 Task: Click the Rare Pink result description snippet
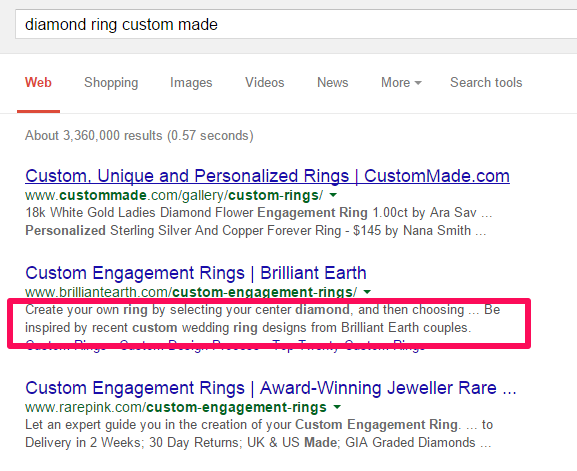259,433
